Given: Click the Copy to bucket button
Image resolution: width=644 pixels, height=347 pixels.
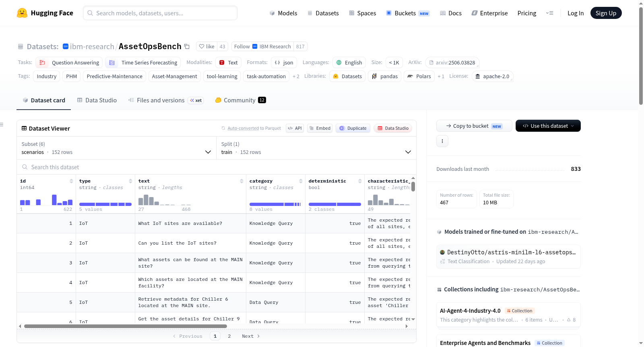Looking at the screenshot, I should (474, 126).
